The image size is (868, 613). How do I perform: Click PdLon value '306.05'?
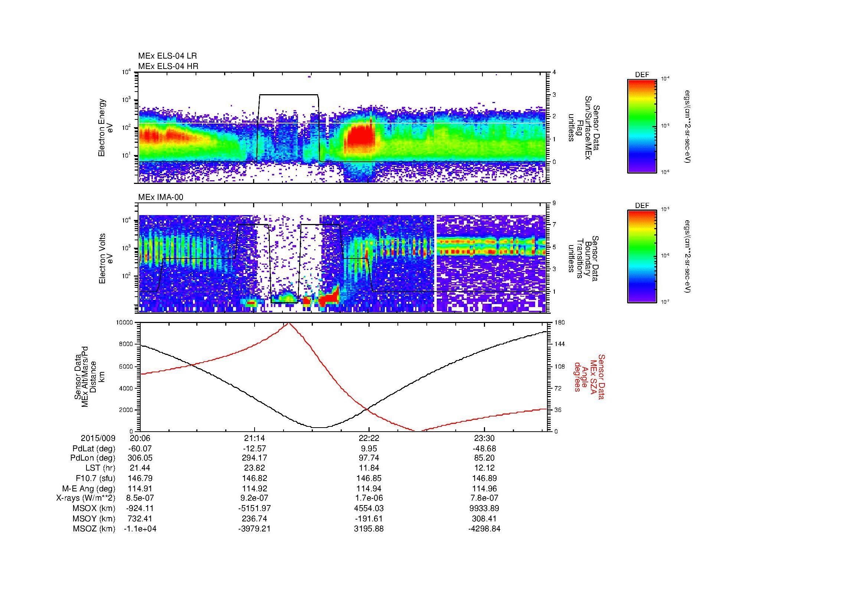(141, 458)
